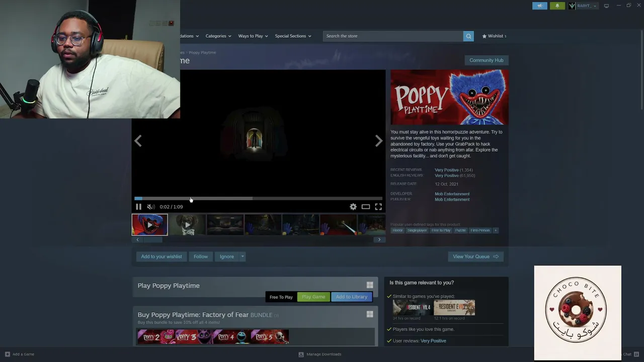The width and height of the screenshot is (644, 362).
Task: Open the Wishlist link in store header
Action: click(494, 36)
